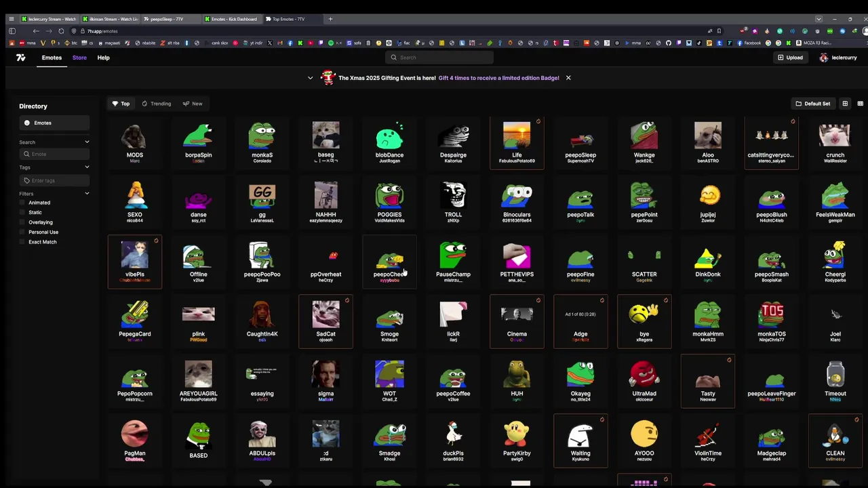The image size is (868, 488).
Task: Open the peepoSleep emote
Action: pyautogui.click(x=580, y=142)
